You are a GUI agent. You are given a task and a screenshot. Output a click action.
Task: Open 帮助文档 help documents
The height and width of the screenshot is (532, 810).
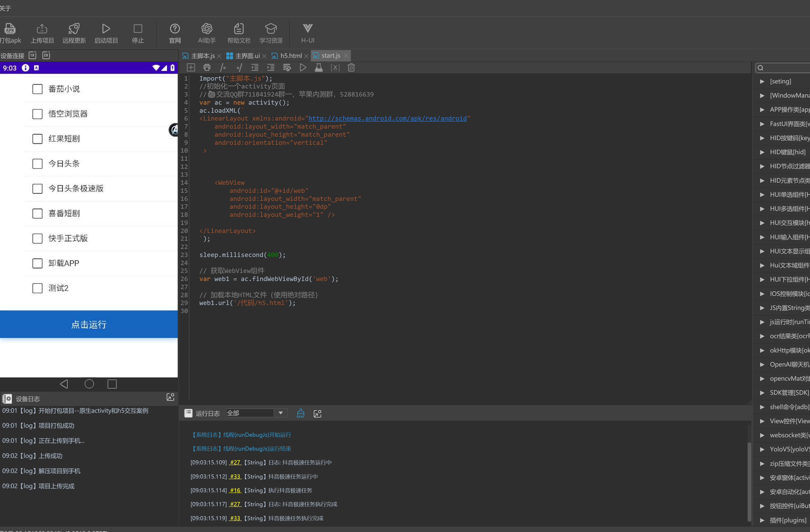point(239,29)
